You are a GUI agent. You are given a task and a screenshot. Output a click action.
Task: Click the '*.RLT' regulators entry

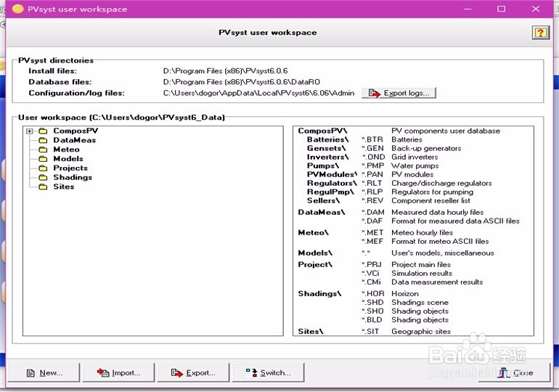[372, 183]
